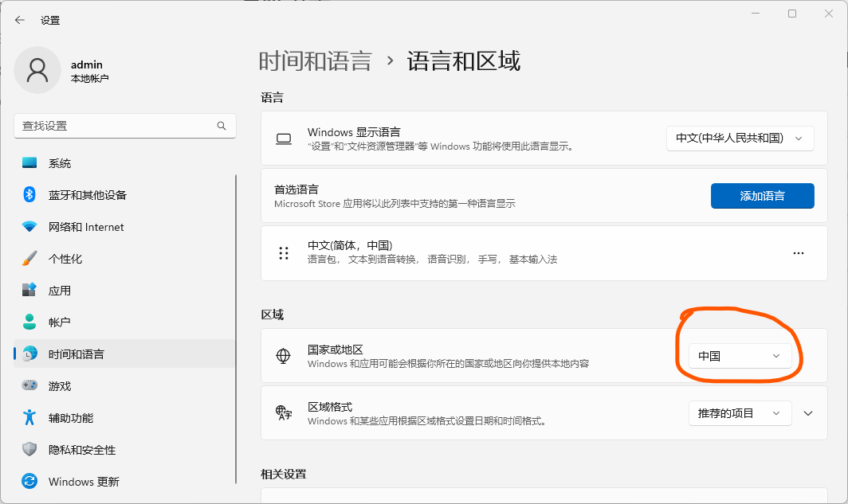
Task: Open 个性化 settings category
Action: click(x=124, y=259)
